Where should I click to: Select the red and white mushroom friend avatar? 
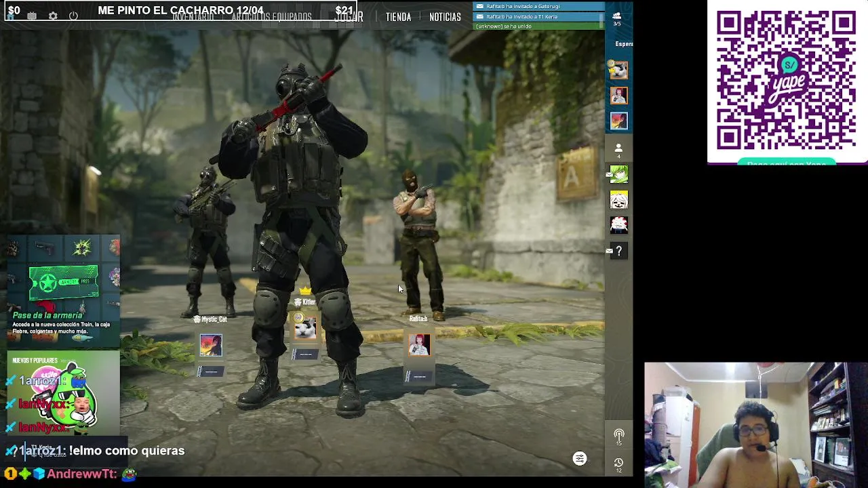(618, 225)
